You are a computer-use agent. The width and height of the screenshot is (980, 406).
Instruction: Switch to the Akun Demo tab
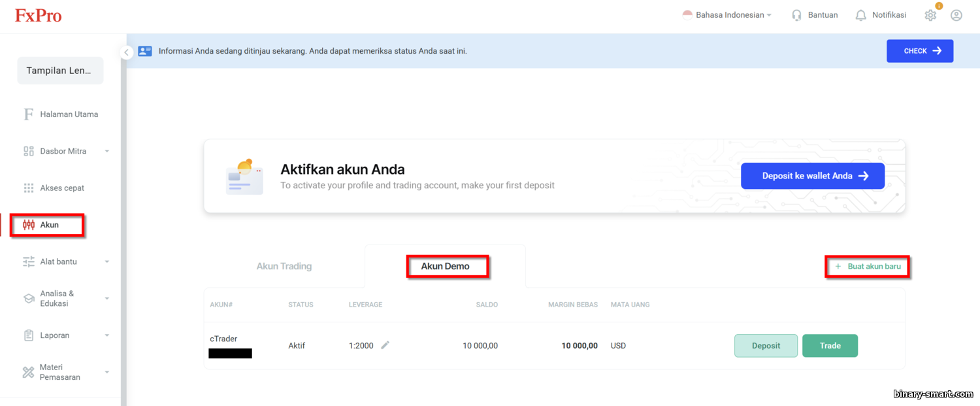click(446, 266)
